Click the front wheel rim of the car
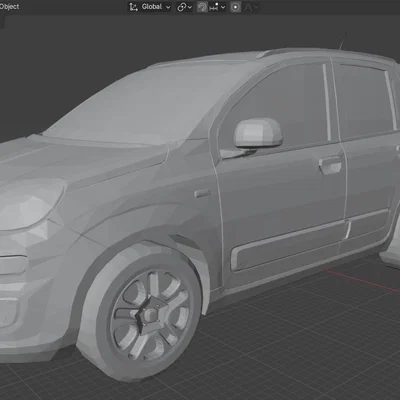This screenshot has height=400, width=400. (151, 314)
